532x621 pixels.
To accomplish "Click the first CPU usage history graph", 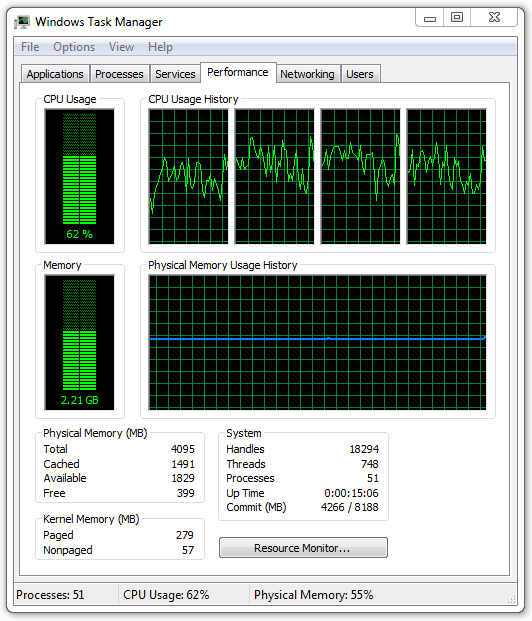I will pos(189,177).
